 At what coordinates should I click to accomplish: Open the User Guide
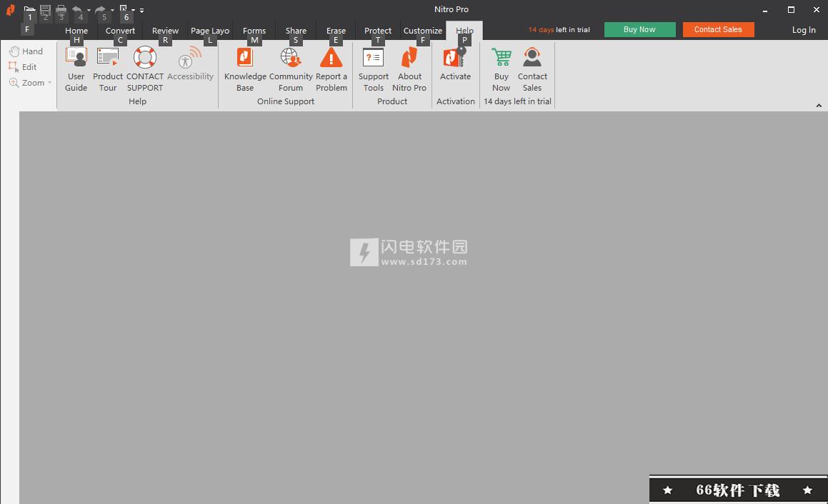76,69
